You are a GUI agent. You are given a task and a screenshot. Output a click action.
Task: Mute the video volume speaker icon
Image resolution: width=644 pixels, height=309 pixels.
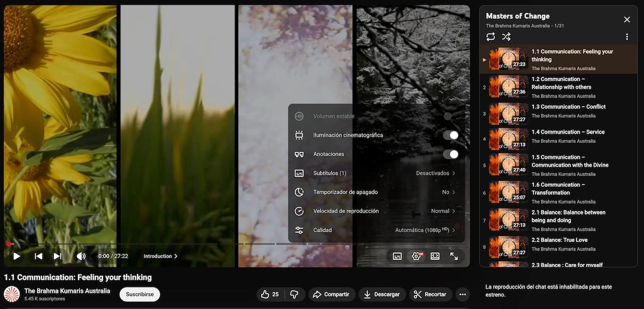click(81, 256)
